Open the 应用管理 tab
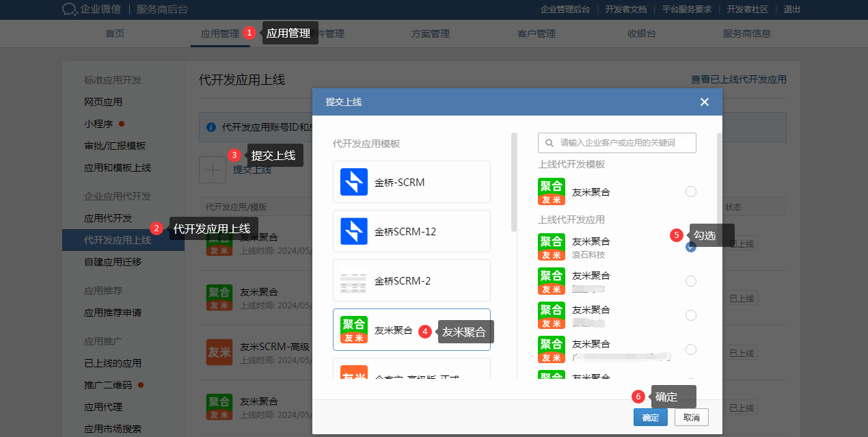Image resolution: width=868 pixels, height=437 pixels. [220, 34]
